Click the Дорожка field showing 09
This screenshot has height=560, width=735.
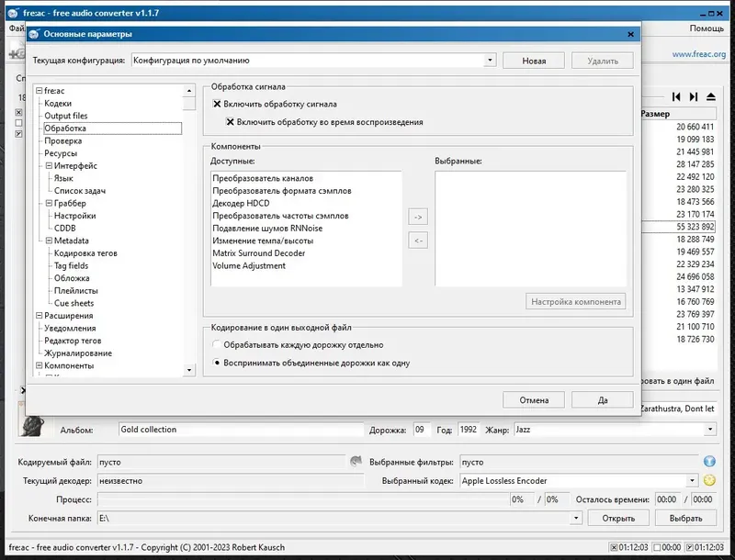(421, 430)
